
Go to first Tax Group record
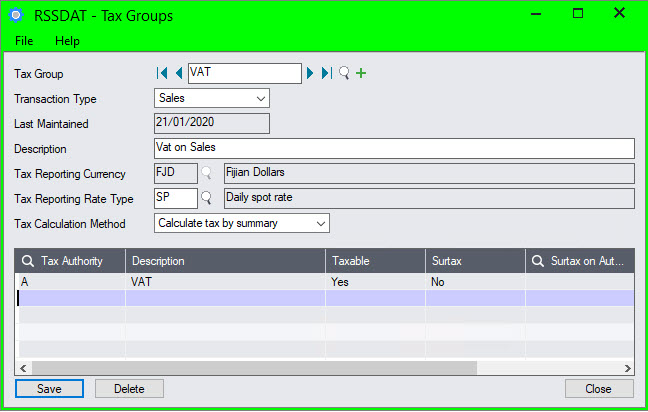162,74
